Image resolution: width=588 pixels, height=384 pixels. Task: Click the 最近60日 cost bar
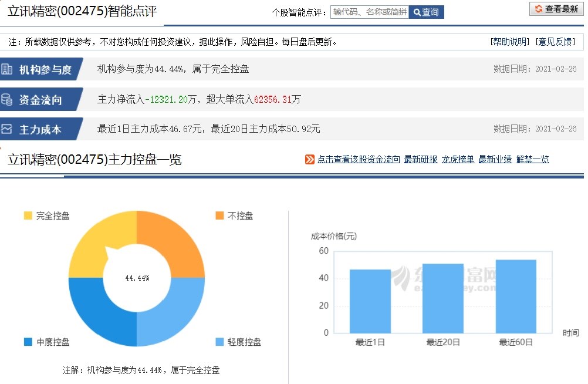click(x=516, y=296)
